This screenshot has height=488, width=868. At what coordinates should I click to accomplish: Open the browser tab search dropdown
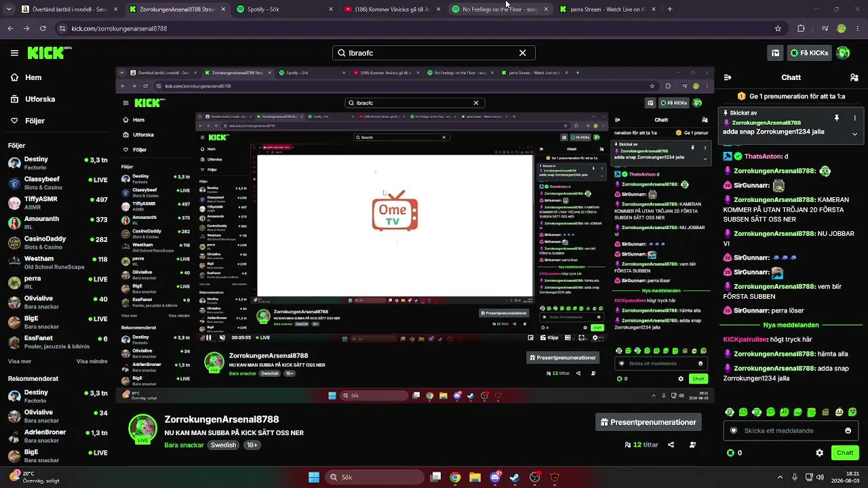9,9
